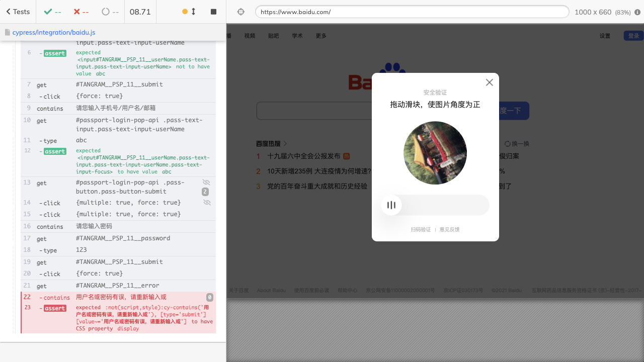Select command 19 get #TANGRAM__PSP_11__submit
The width and height of the screenshot is (644, 362).
[118, 262]
